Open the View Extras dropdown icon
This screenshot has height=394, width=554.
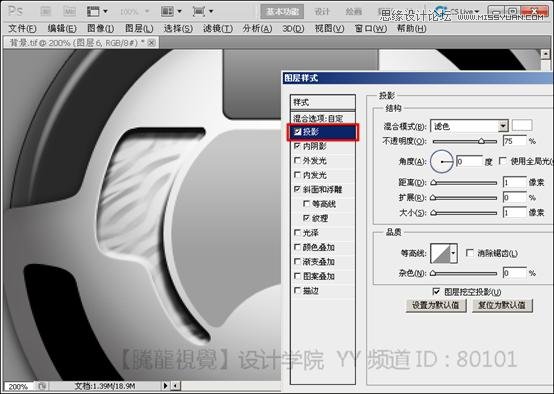point(97,11)
